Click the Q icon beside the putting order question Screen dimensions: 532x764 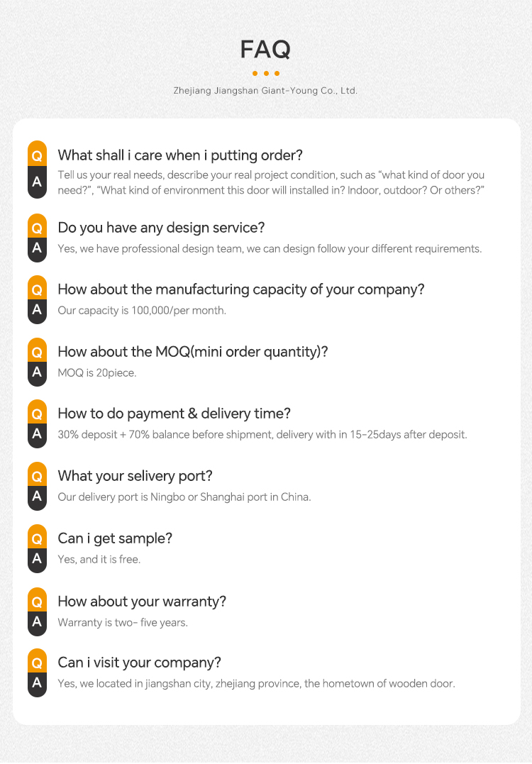pos(37,155)
